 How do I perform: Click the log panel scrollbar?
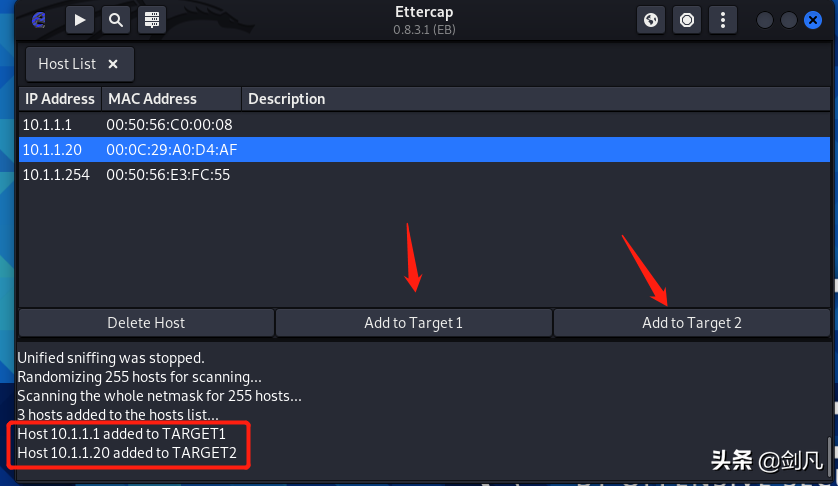coord(829,455)
